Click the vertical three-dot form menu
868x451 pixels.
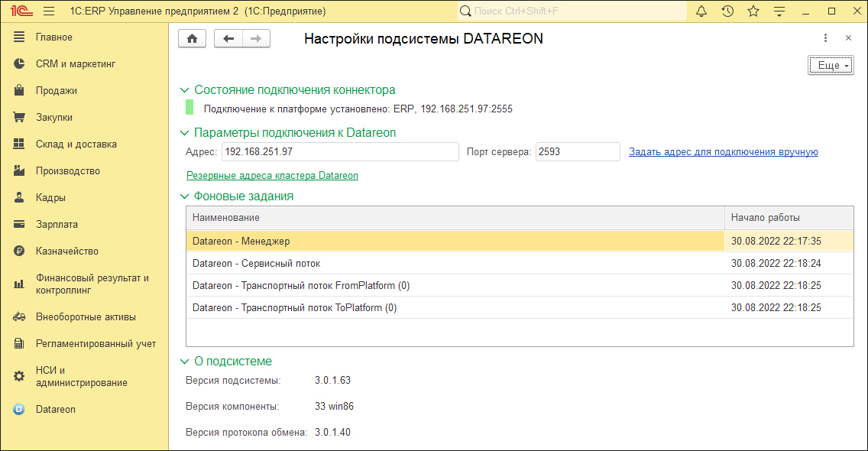point(825,38)
